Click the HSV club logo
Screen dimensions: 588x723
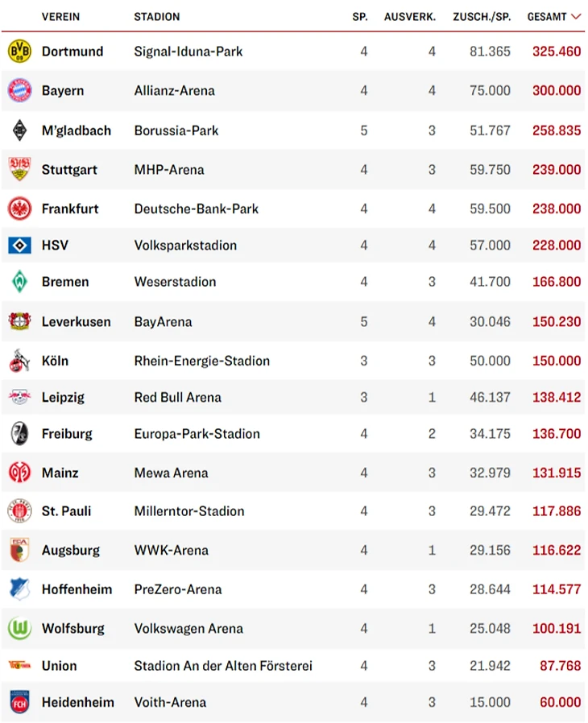19,245
